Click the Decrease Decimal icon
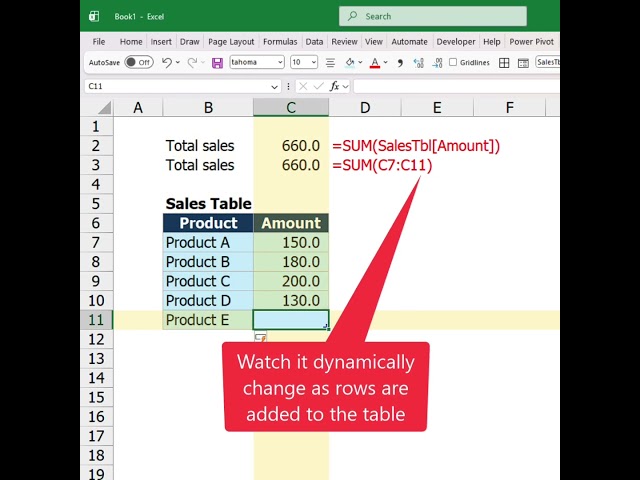The height and width of the screenshot is (480, 640). [x=437, y=62]
